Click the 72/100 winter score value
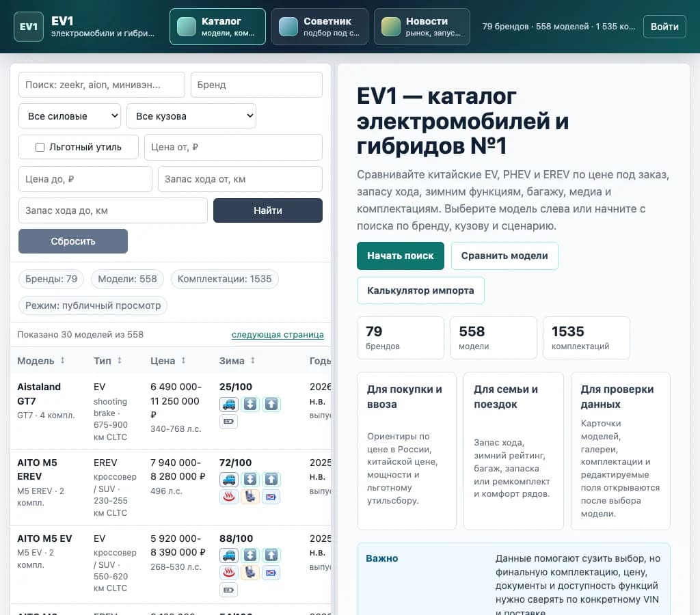This screenshot has height=615, width=700. [x=235, y=463]
